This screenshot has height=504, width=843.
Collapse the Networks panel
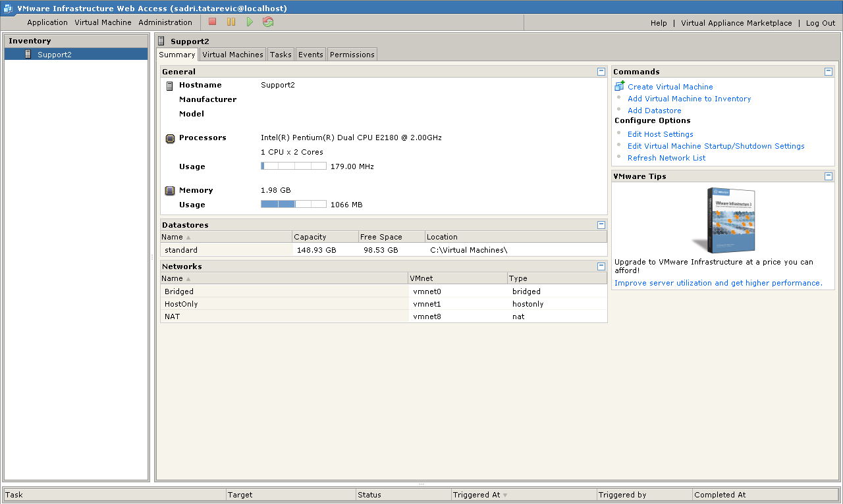(x=601, y=266)
